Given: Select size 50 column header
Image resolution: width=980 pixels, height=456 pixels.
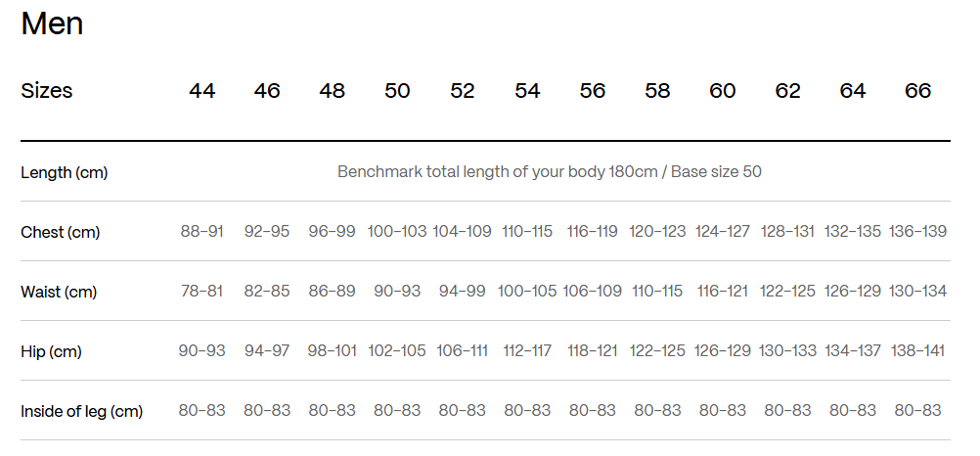Looking at the screenshot, I should point(397,91).
